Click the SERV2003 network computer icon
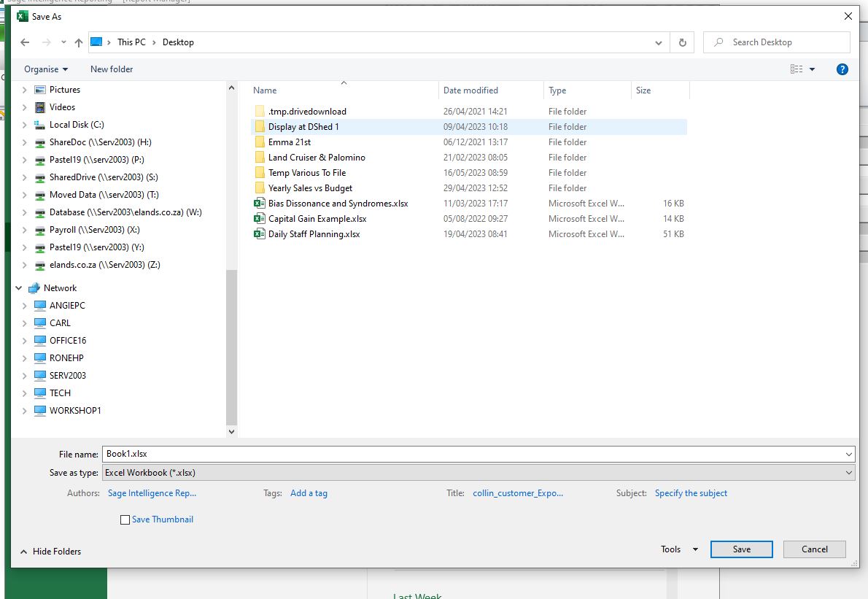This screenshot has width=868, height=599. [x=40, y=376]
